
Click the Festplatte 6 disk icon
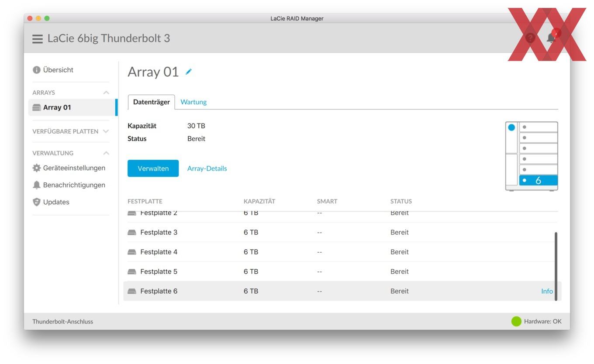(x=132, y=291)
